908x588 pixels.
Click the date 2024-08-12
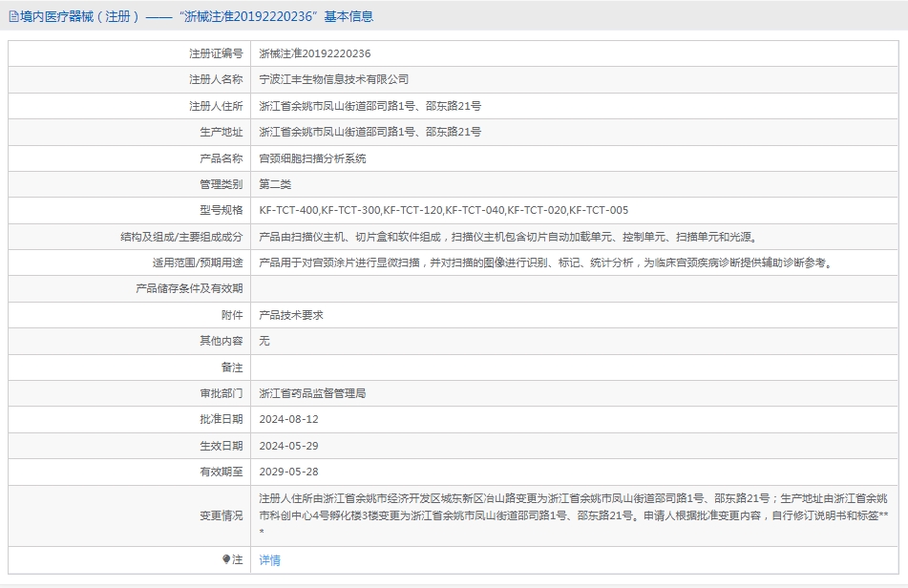tap(289, 419)
